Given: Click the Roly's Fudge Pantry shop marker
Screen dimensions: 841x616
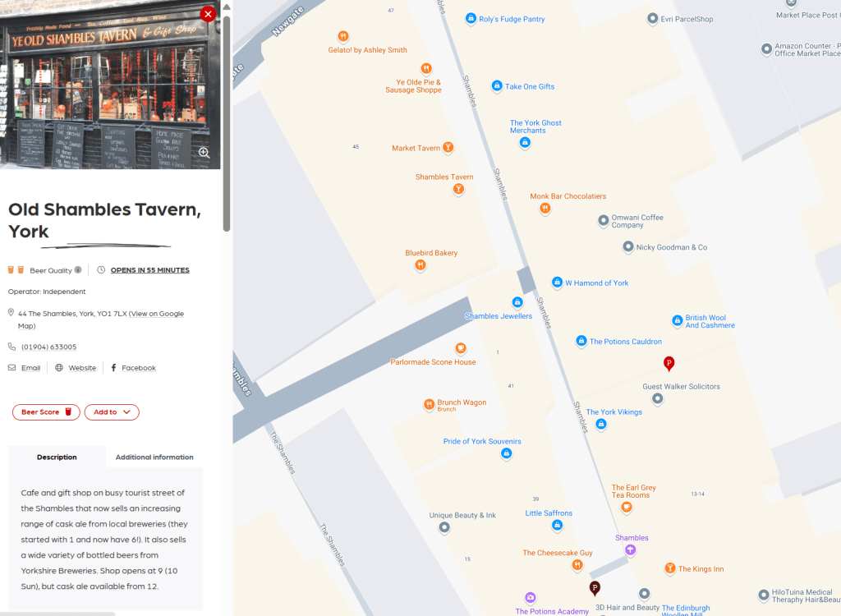Looking at the screenshot, I should point(471,18).
